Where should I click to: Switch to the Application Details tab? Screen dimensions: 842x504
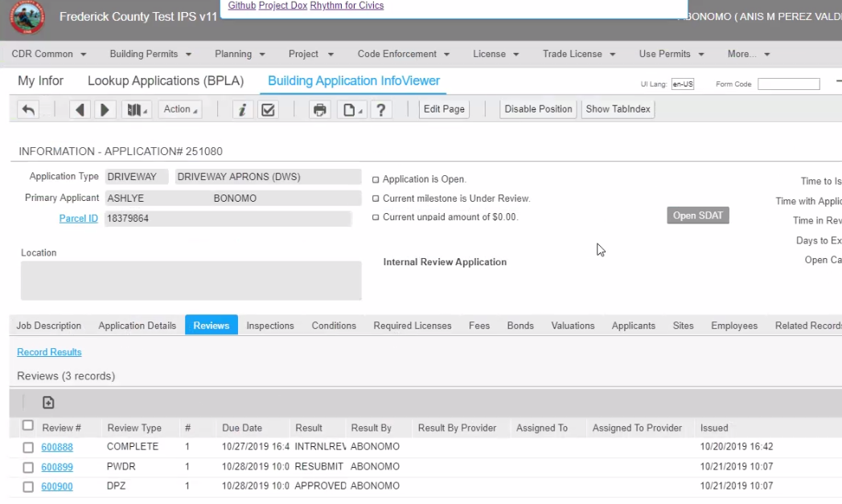pyautogui.click(x=137, y=326)
